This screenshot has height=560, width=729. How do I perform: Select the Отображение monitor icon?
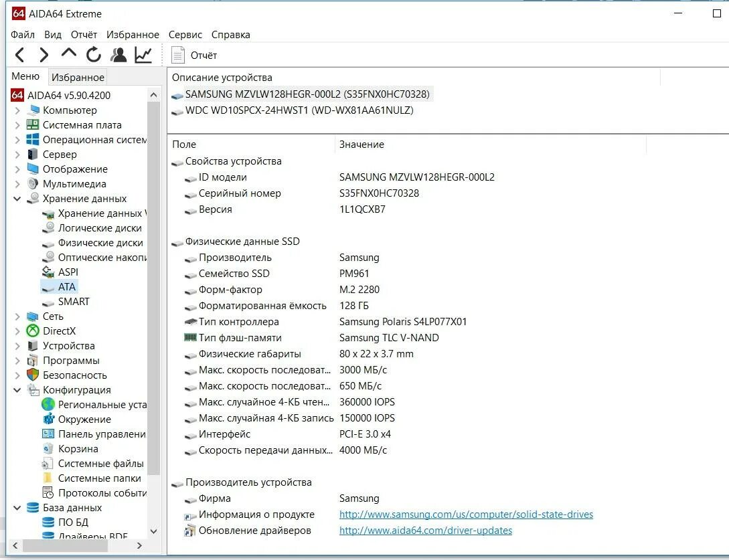tap(33, 169)
